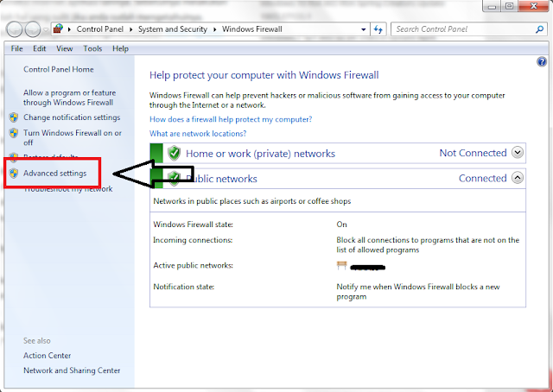553x392 pixels.
Task: Open the File menu
Action: (x=16, y=48)
